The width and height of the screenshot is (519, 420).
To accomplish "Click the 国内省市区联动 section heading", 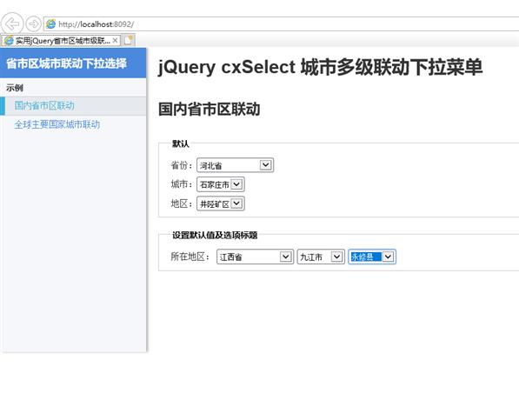I will coord(210,110).
